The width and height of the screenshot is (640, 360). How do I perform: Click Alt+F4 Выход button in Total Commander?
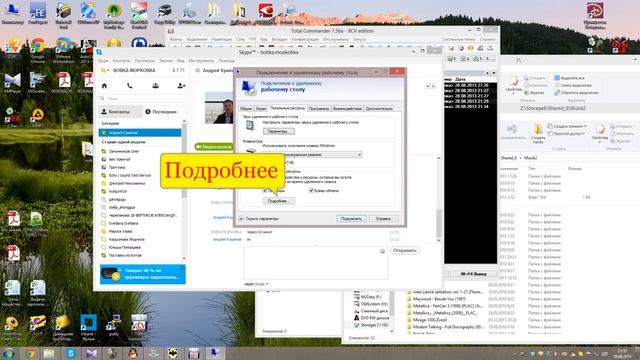click(473, 274)
